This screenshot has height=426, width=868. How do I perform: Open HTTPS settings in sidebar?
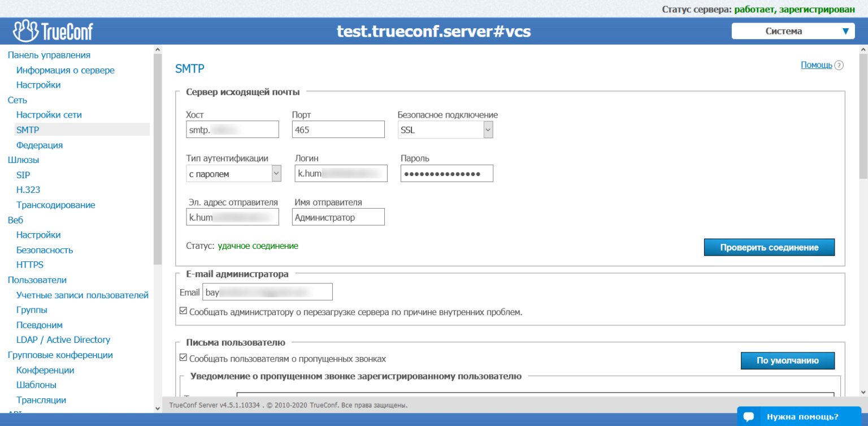[x=30, y=265]
